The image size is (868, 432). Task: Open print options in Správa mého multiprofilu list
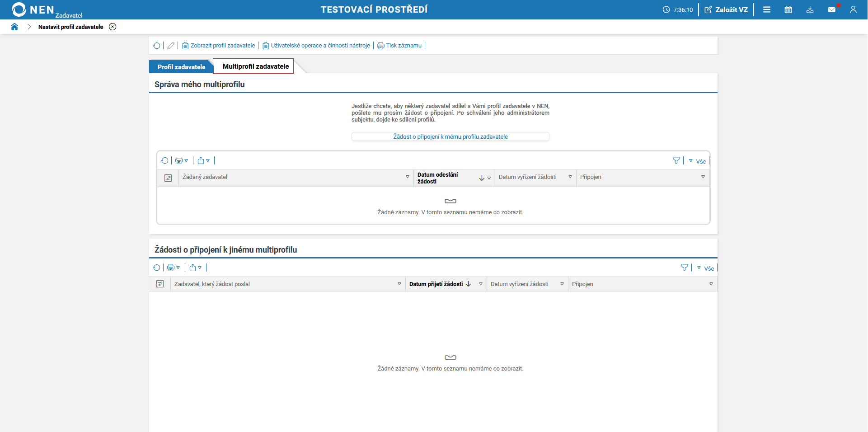click(x=182, y=160)
